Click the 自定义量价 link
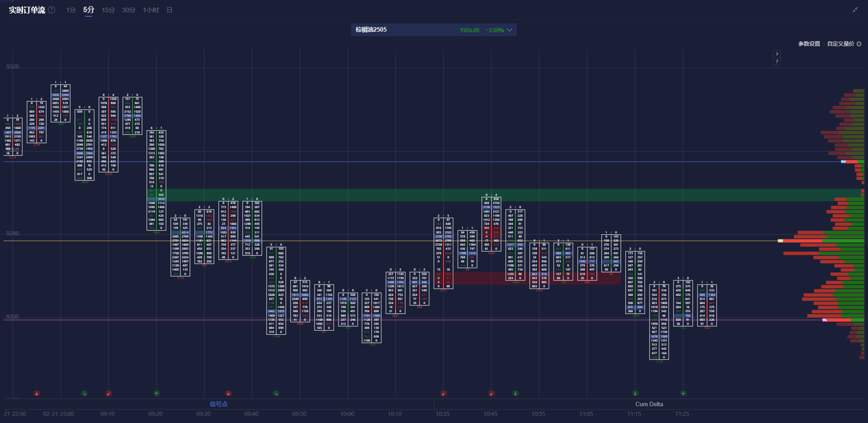The width and height of the screenshot is (868, 423). [x=840, y=44]
